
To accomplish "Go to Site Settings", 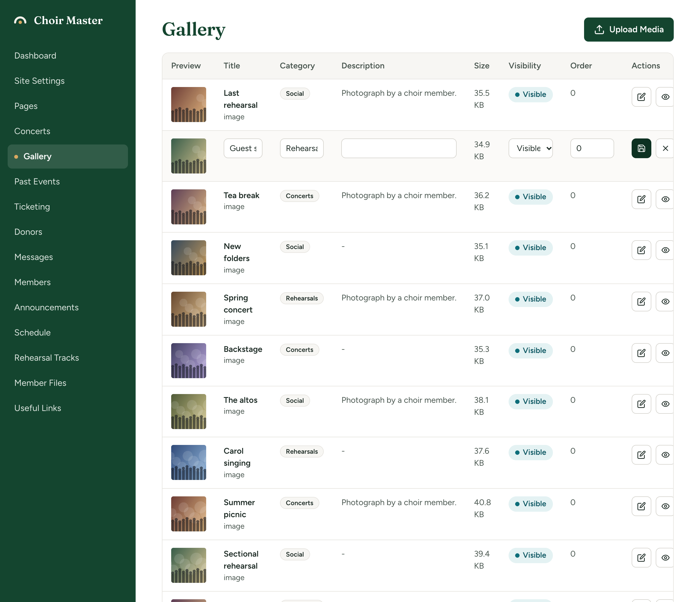I will click(x=68, y=81).
